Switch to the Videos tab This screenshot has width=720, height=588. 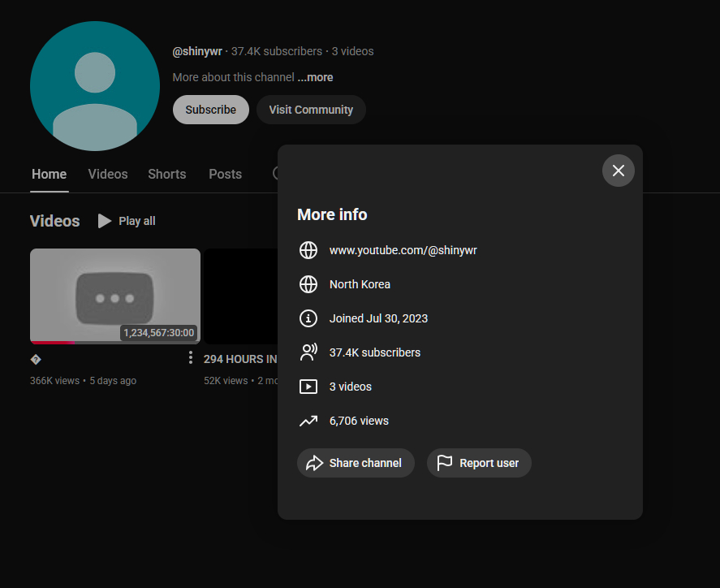[x=108, y=174]
